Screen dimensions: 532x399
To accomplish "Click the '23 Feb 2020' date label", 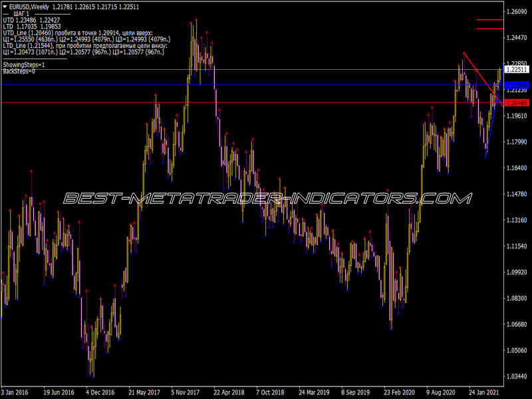I will 400,392.
